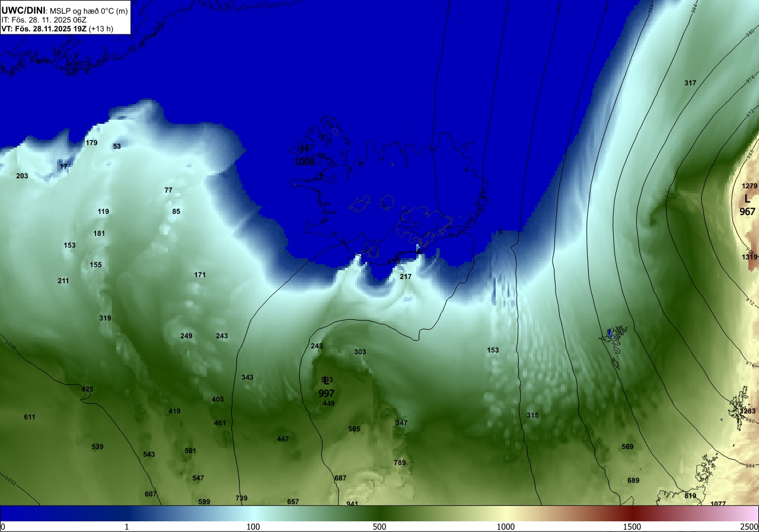
Task: Select the height value 941
Action: pos(352,504)
